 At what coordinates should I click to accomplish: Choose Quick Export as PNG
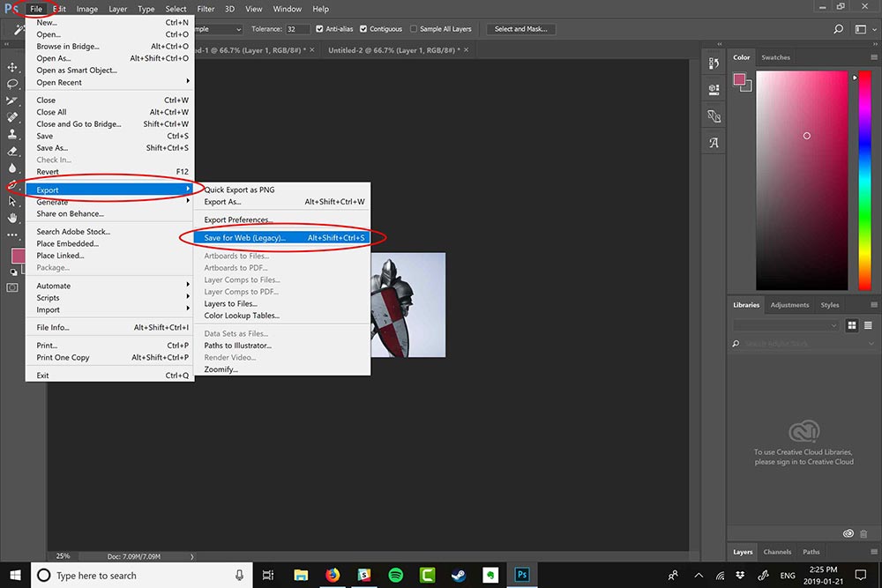pos(282,190)
